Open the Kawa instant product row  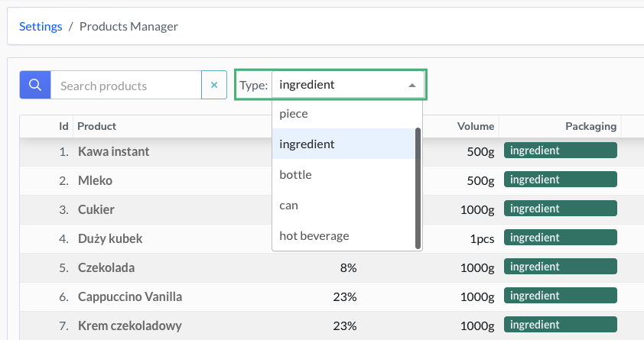tap(113, 151)
